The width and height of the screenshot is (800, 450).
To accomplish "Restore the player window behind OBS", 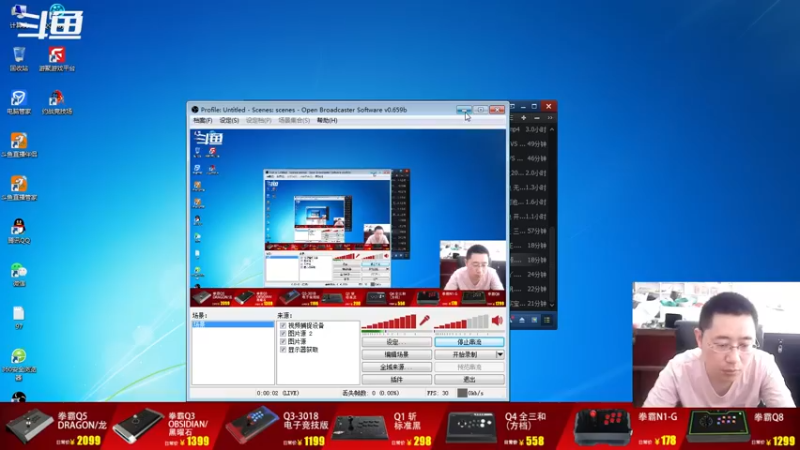I will click(534, 107).
